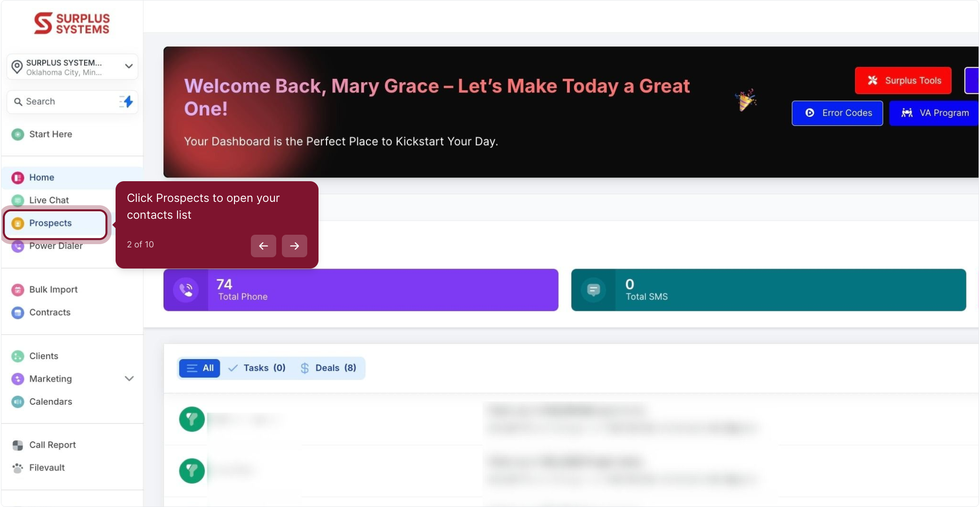The width and height of the screenshot is (980, 507).
Task: Click the Total Phone call icon
Action: [186, 290]
